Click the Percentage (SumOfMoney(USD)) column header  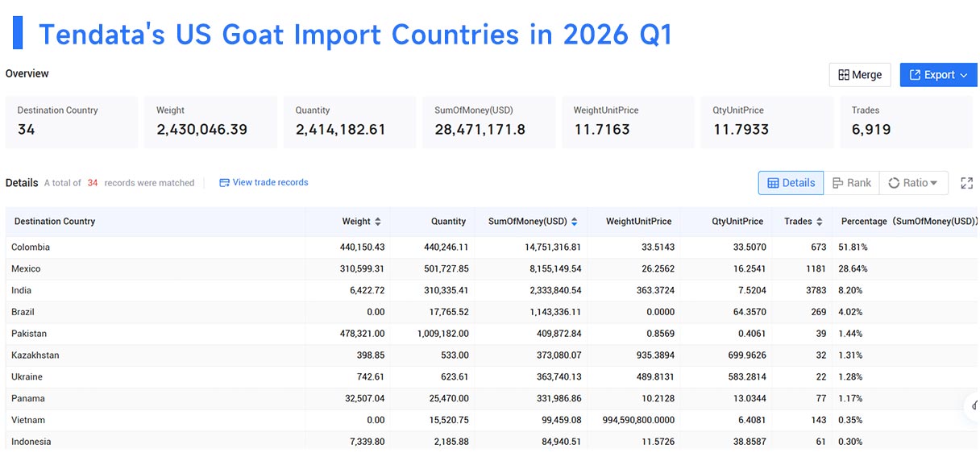click(x=909, y=222)
